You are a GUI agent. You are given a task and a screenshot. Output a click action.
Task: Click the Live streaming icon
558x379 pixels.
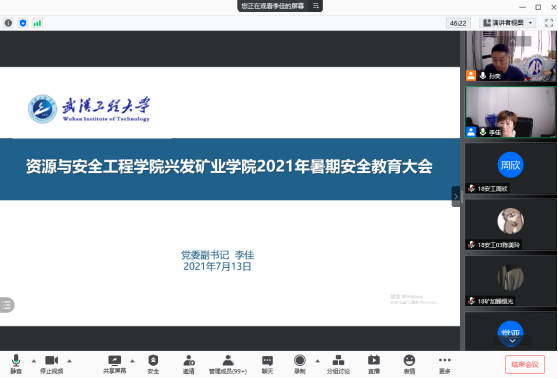374,364
